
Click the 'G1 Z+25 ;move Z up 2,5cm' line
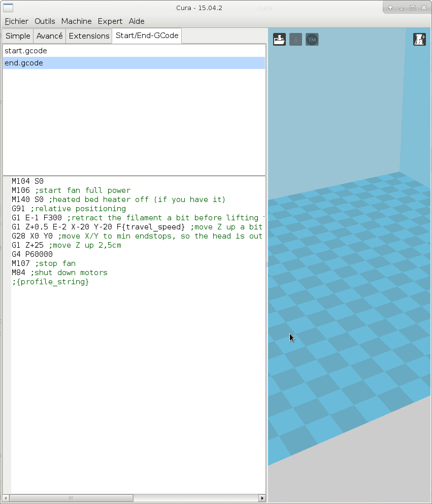point(67,245)
